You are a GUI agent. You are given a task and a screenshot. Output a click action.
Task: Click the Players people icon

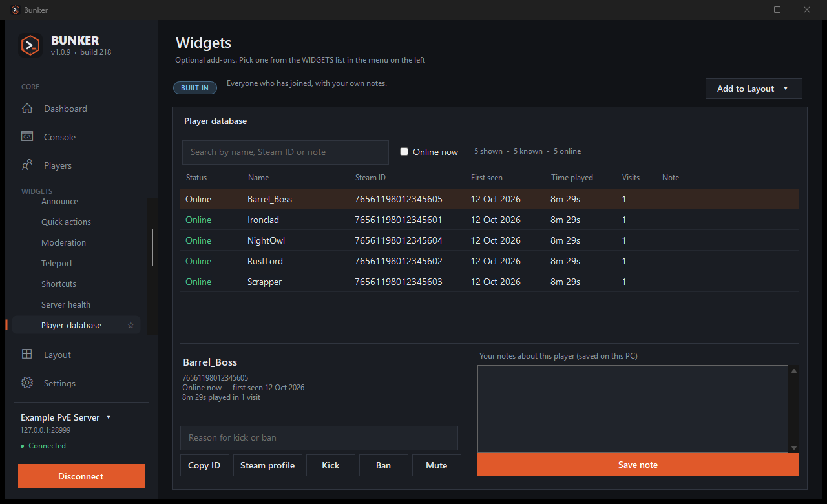pyautogui.click(x=27, y=165)
